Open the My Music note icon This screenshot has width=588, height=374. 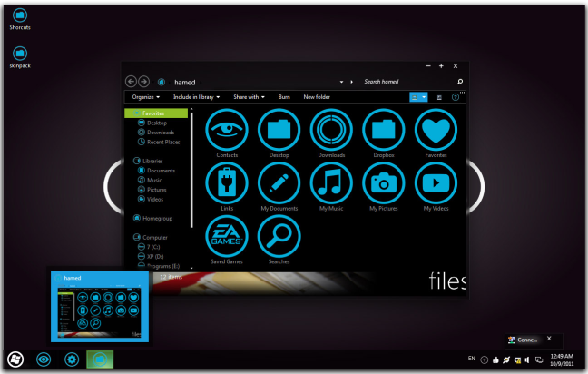[x=331, y=183]
